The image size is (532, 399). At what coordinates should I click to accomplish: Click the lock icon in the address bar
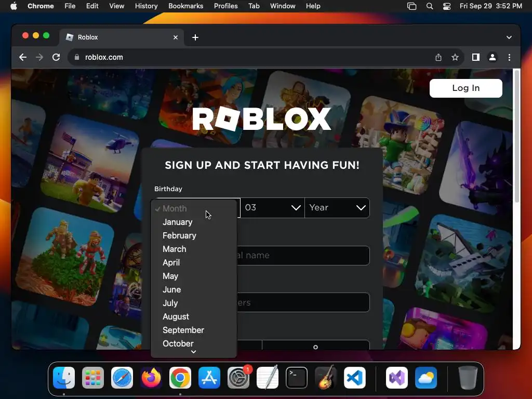point(77,57)
